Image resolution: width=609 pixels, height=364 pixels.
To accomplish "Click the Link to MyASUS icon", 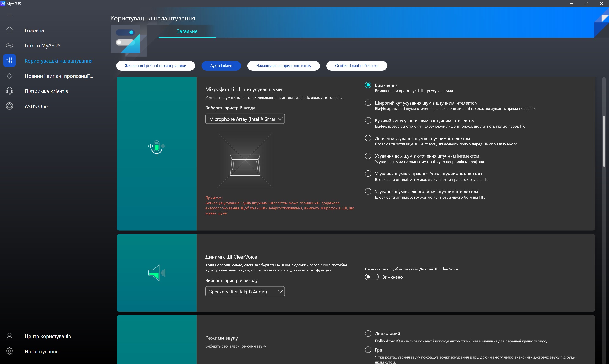I will pyautogui.click(x=9, y=45).
